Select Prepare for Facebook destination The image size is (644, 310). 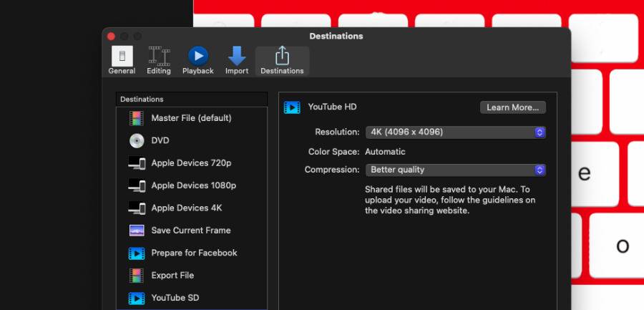click(191, 253)
